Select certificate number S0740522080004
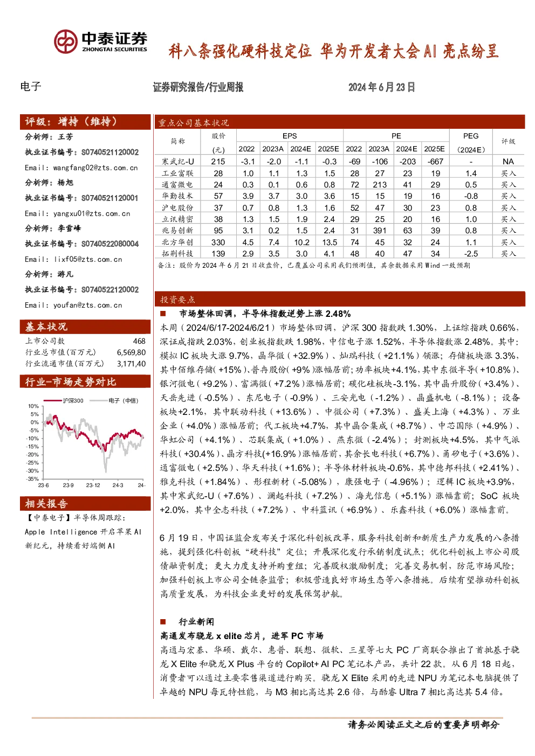The image size is (535, 756). [x=110, y=244]
